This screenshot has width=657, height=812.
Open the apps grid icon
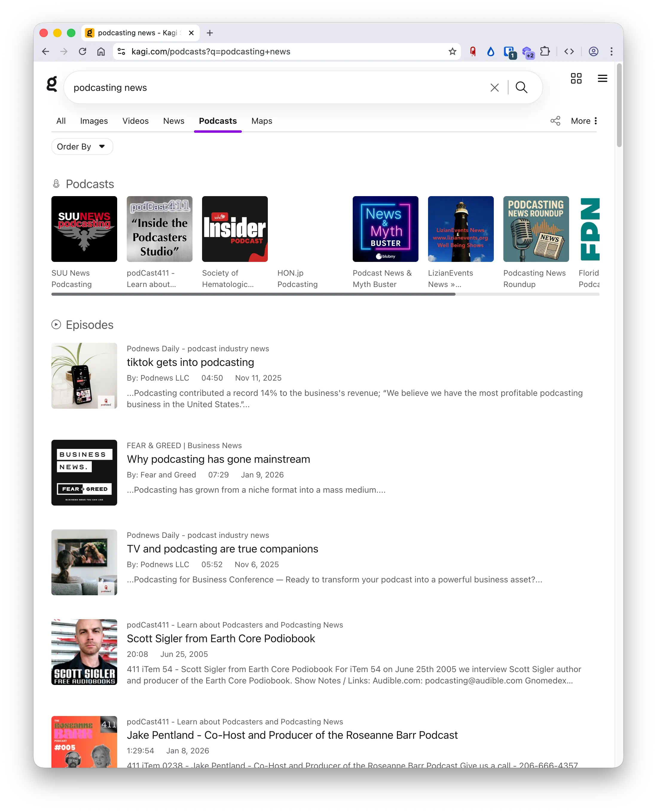click(x=576, y=78)
